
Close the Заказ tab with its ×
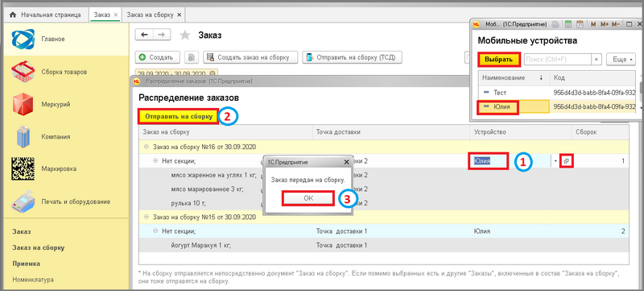(115, 15)
